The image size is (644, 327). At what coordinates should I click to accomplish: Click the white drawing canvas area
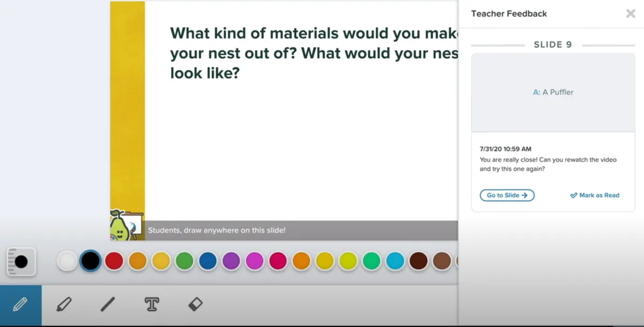coord(301,150)
